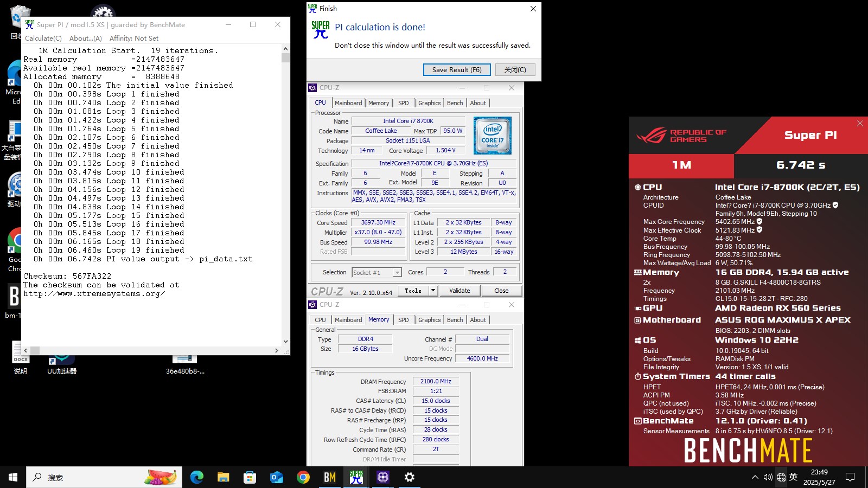Click the volume speaker tray icon

click(x=768, y=477)
